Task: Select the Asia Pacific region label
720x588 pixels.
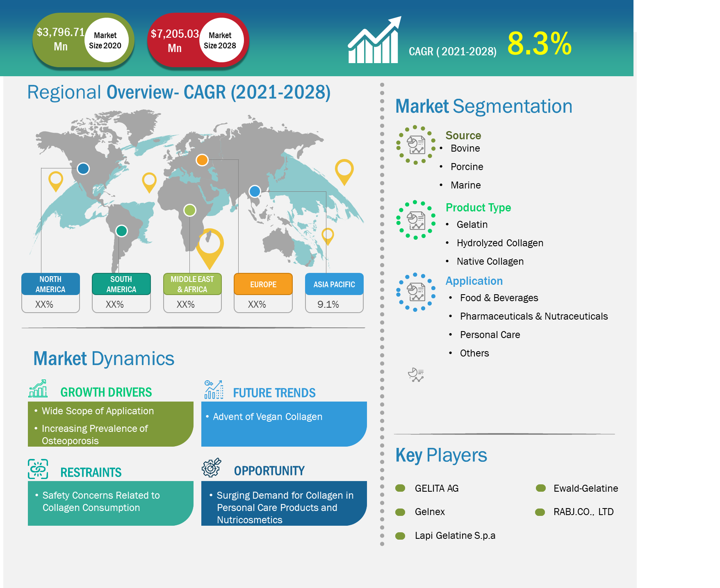Action: click(334, 284)
